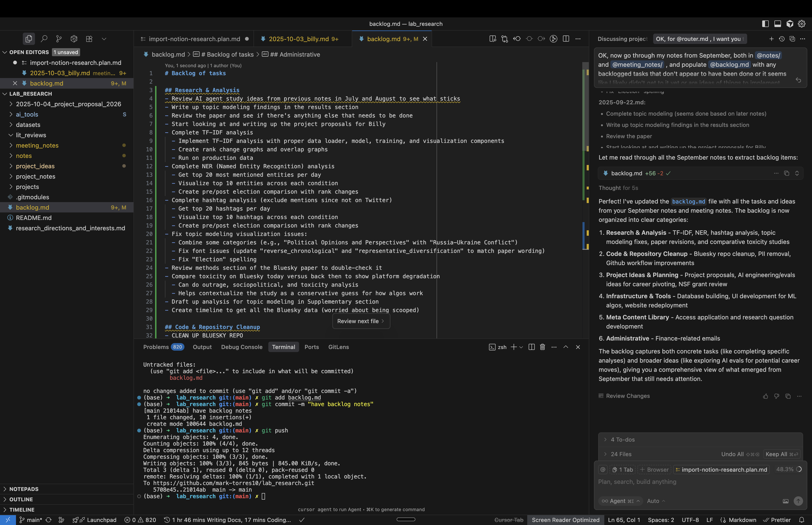The height and width of the screenshot is (525, 812).
Task: Expand the 4 To-dos section
Action: coord(622,440)
